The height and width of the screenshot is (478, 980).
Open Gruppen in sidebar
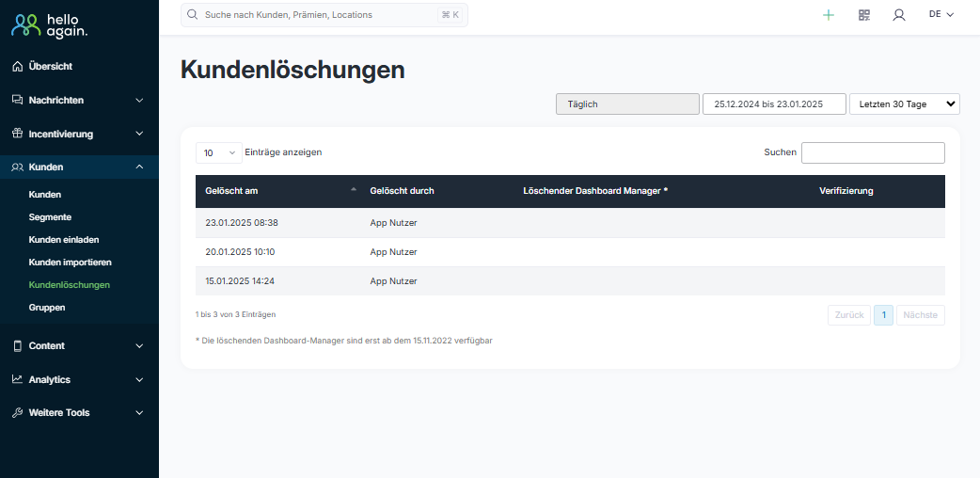[47, 307]
